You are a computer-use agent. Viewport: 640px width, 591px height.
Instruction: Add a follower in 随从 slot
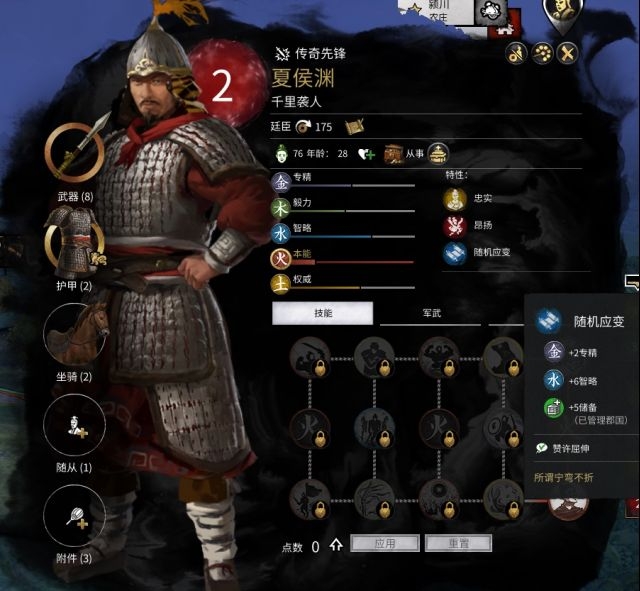[74, 425]
